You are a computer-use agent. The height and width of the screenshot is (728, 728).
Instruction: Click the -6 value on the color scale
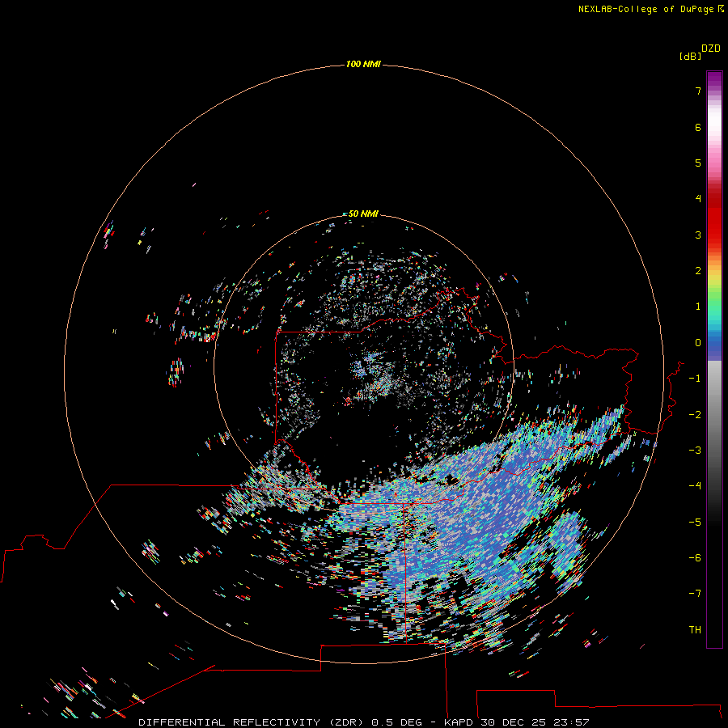point(695,558)
